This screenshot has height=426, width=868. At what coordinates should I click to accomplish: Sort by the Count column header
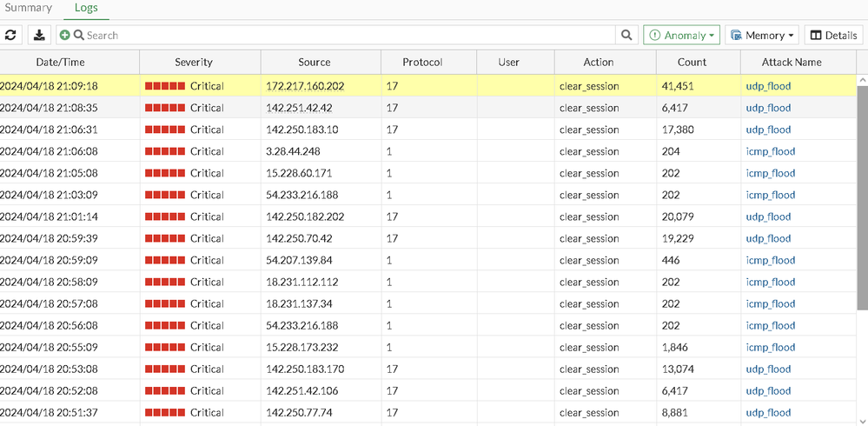[692, 63]
